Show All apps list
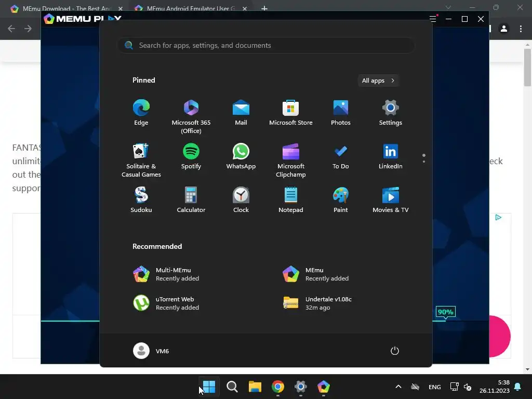The width and height of the screenshot is (532, 399). (378, 81)
